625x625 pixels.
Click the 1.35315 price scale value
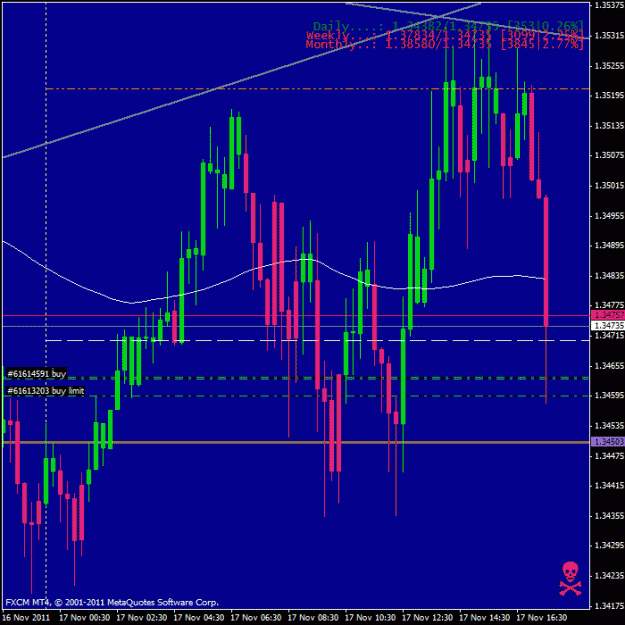609,35
